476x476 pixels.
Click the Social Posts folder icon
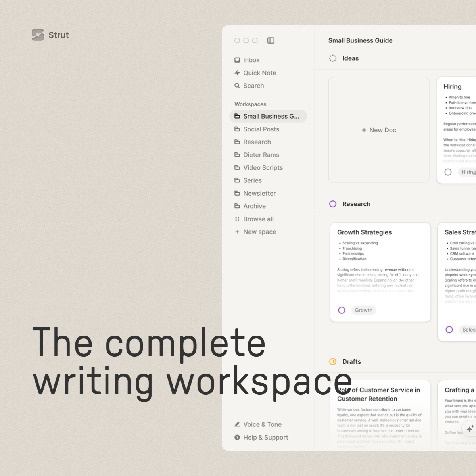(x=237, y=129)
